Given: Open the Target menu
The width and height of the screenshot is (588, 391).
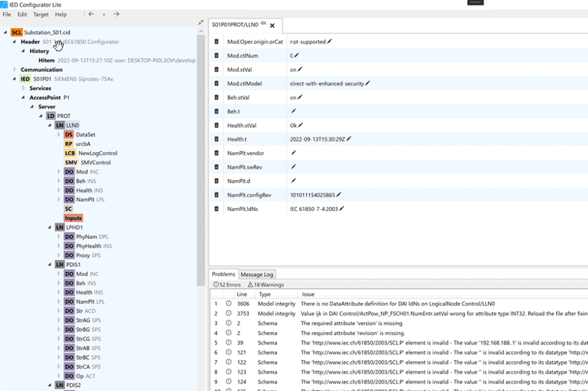Looking at the screenshot, I should point(41,14).
